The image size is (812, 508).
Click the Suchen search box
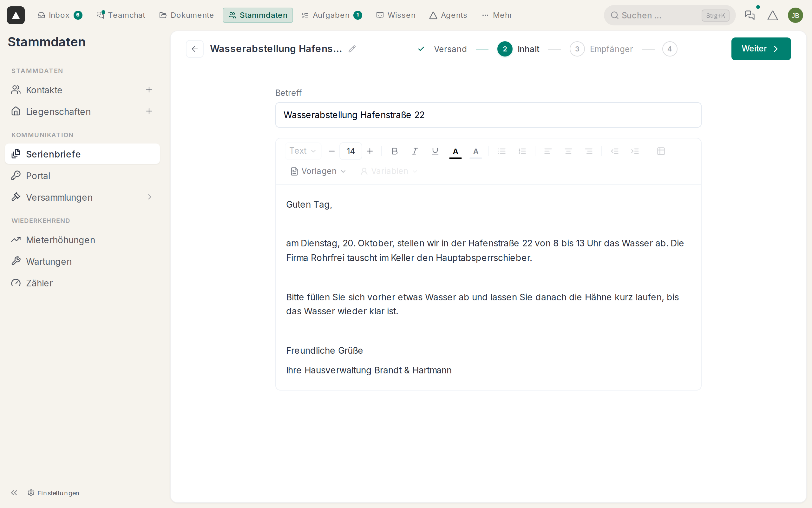click(669, 16)
